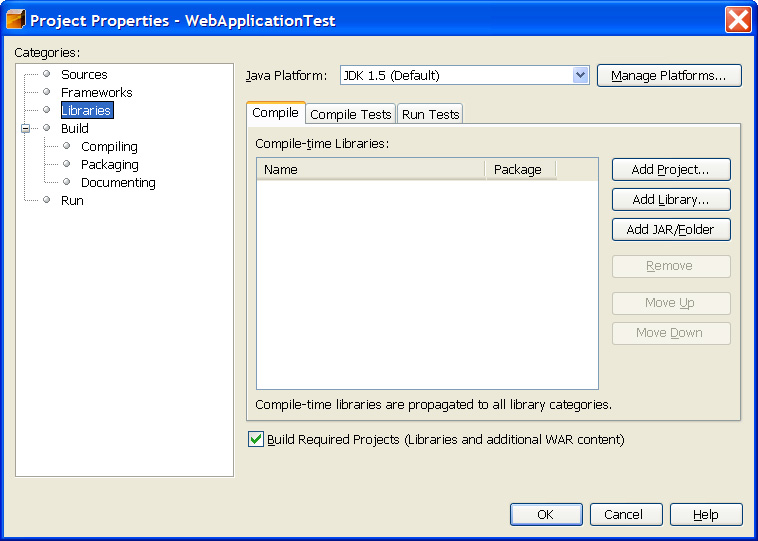The height and width of the screenshot is (541, 758).
Task: Click the bullet icon beside Run
Action: (46, 200)
